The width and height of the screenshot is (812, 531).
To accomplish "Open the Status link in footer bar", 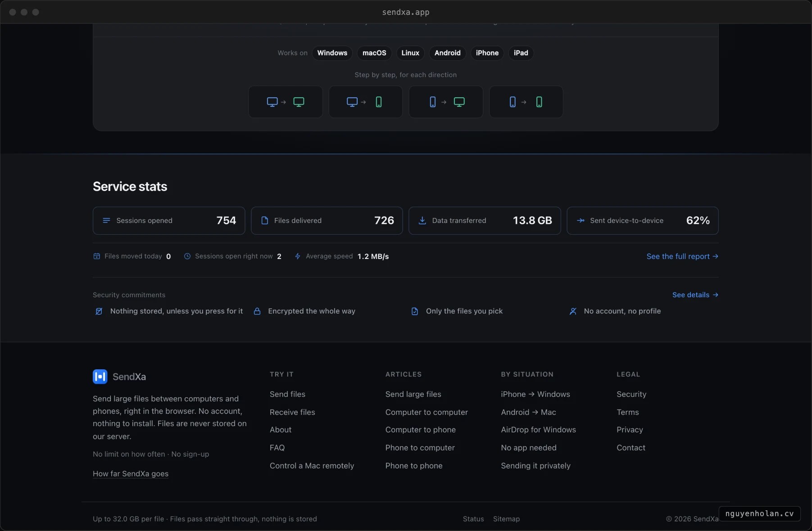I will pos(473,519).
